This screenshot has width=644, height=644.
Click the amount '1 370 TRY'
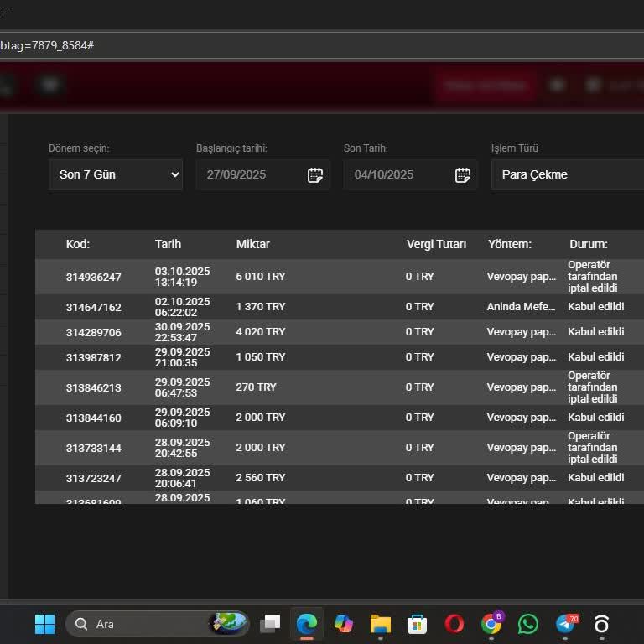click(x=261, y=306)
